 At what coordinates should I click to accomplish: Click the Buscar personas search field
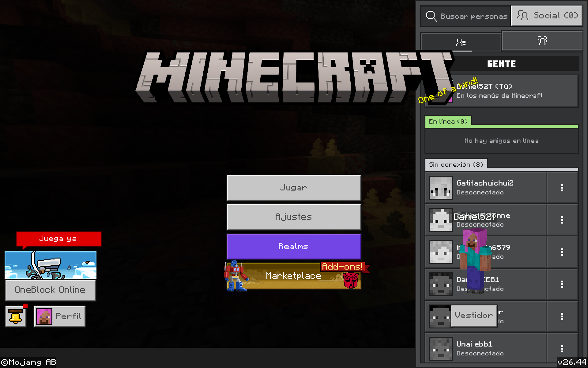[x=466, y=16]
